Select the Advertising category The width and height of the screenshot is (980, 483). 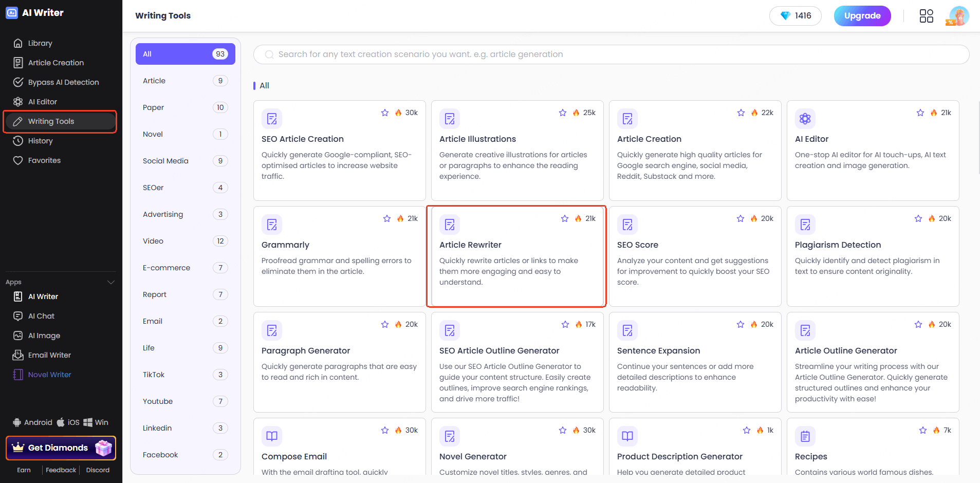click(186, 214)
